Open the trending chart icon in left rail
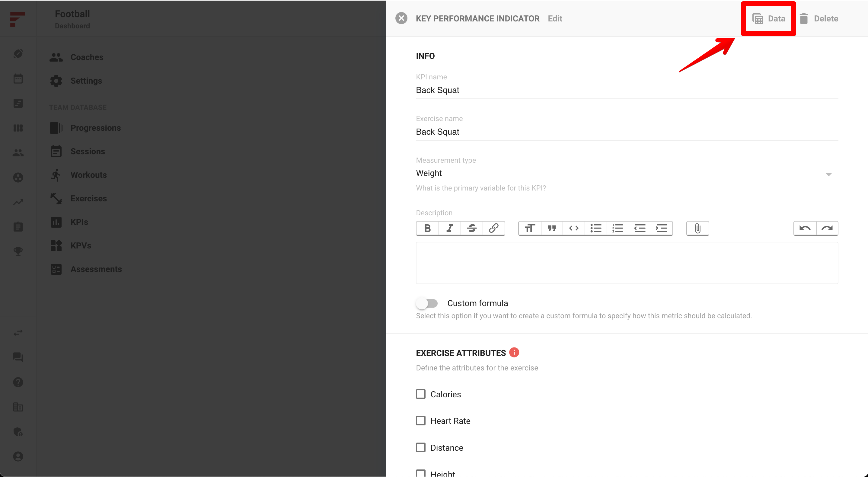 pos(18,202)
